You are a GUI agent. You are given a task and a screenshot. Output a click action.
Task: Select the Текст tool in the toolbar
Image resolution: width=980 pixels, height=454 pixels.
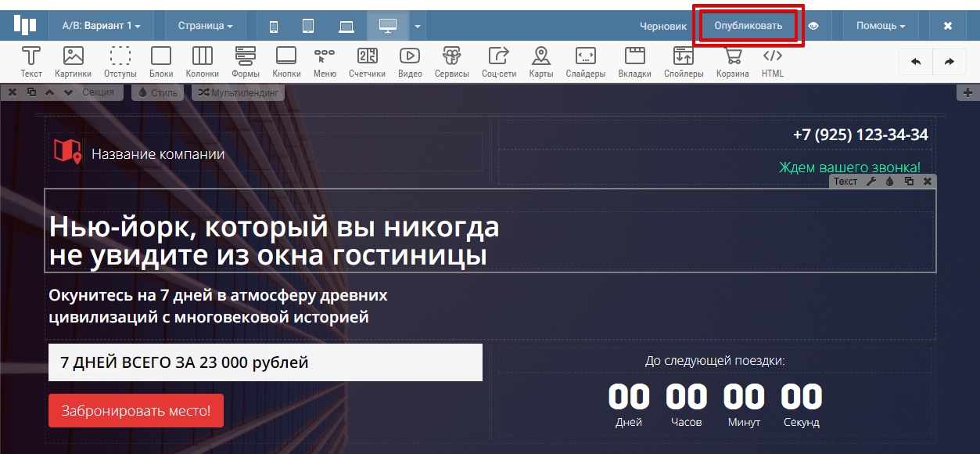click(x=31, y=62)
